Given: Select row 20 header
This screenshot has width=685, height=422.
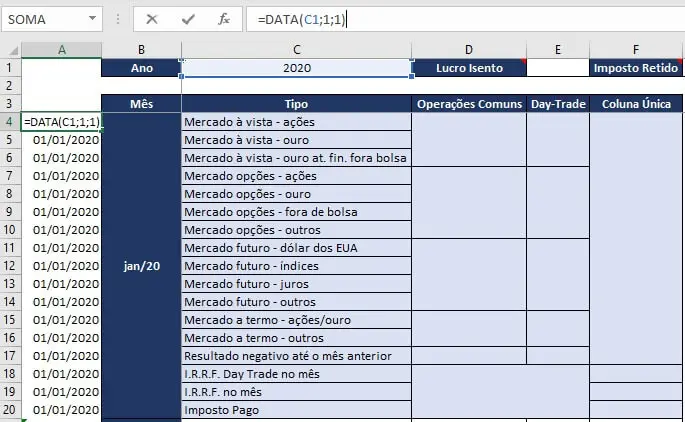Looking at the screenshot, I should point(10,410).
